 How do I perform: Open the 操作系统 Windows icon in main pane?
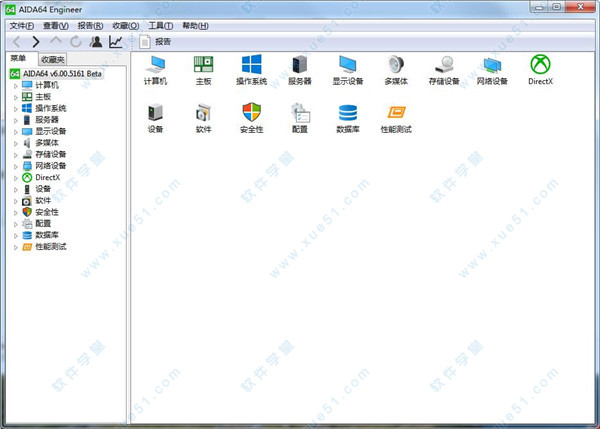pyautogui.click(x=251, y=70)
